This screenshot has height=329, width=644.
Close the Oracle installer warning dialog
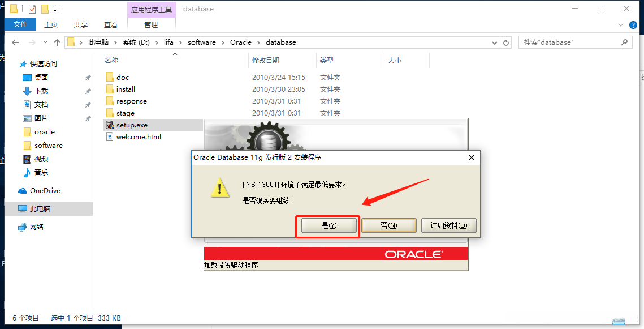(x=472, y=157)
